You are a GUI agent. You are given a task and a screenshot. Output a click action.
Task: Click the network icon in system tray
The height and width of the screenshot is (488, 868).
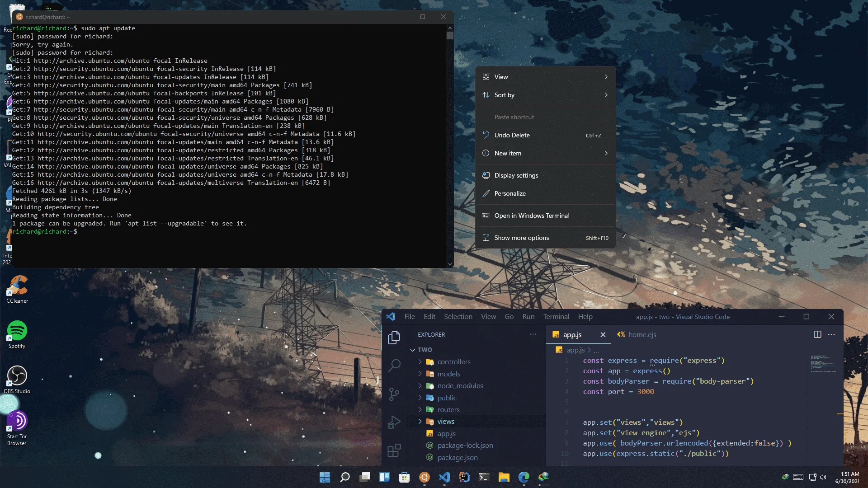coord(812,477)
